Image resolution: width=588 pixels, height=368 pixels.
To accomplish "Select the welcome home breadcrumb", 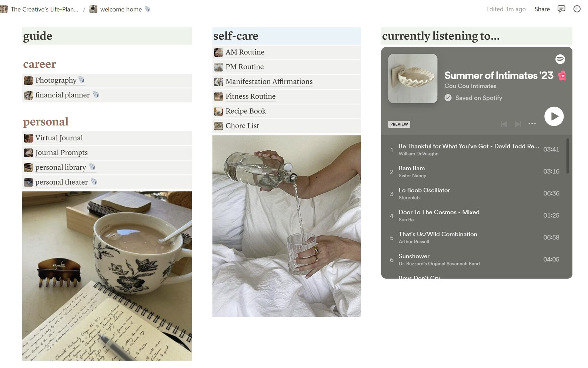I will [120, 9].
